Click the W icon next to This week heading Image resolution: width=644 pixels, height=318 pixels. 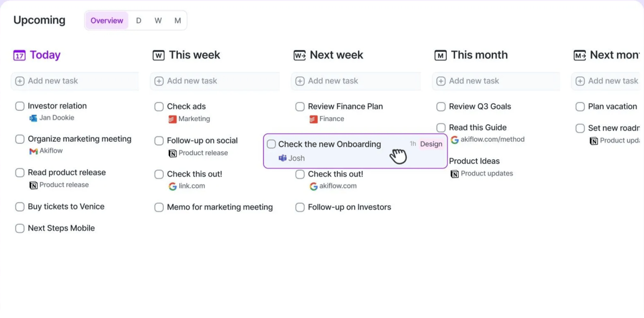[159, 55]
